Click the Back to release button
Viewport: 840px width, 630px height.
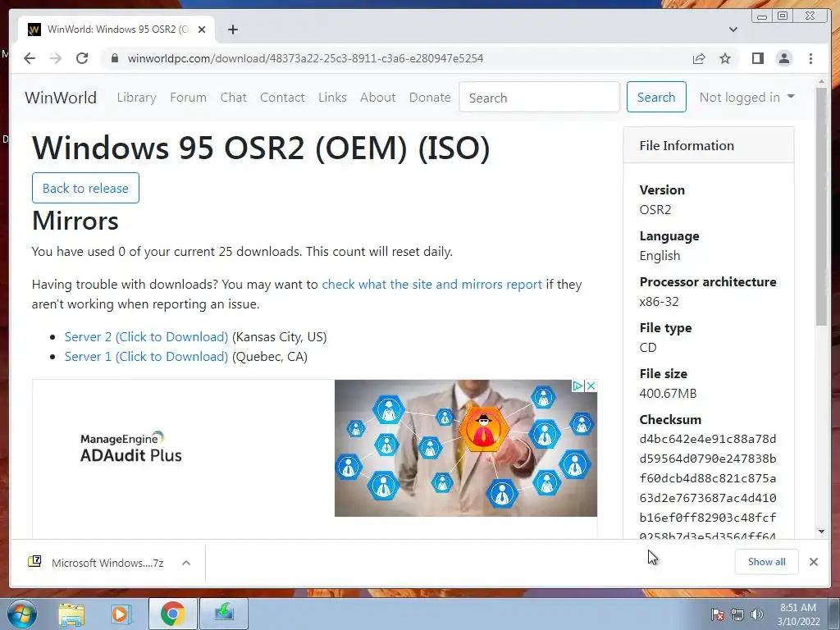[85, 188]
